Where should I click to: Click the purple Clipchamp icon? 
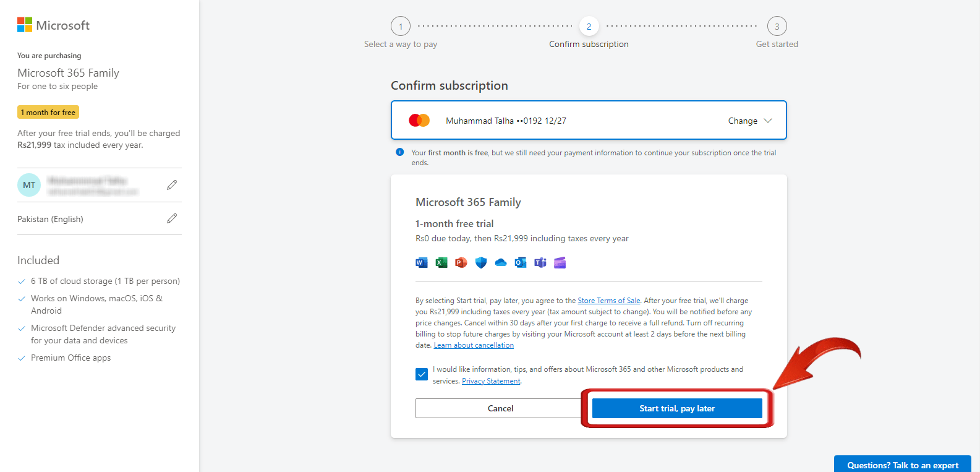point(560,263)
